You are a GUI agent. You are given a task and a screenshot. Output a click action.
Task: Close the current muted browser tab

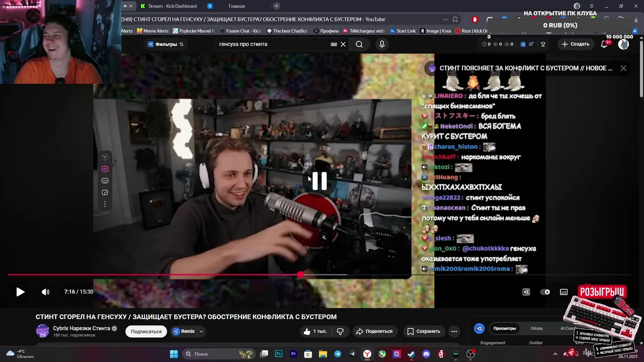(131, 6)
